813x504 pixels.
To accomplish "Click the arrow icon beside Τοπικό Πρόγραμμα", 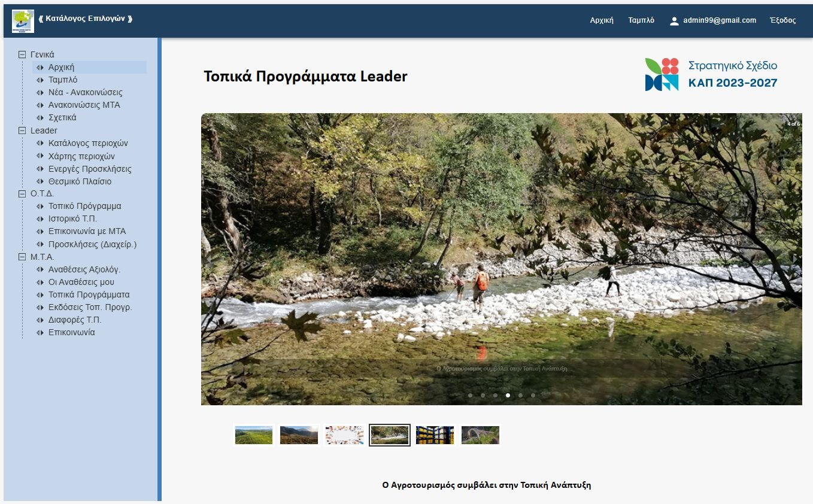I will (40, 207).
